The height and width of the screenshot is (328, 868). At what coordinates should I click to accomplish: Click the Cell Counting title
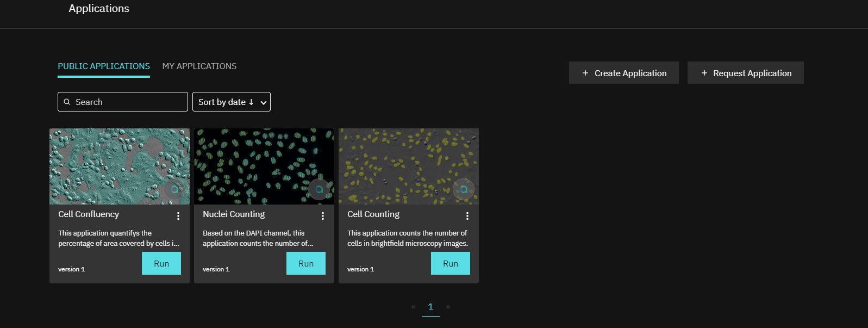coord(373,214)
